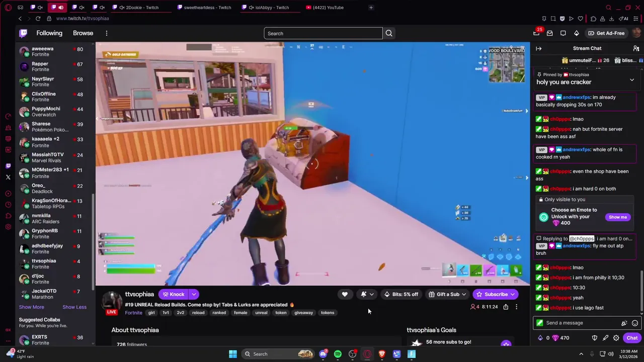Click the Get Ad-Free button
The width and height of the screenshot is (644, 362).
pos(606,33)
